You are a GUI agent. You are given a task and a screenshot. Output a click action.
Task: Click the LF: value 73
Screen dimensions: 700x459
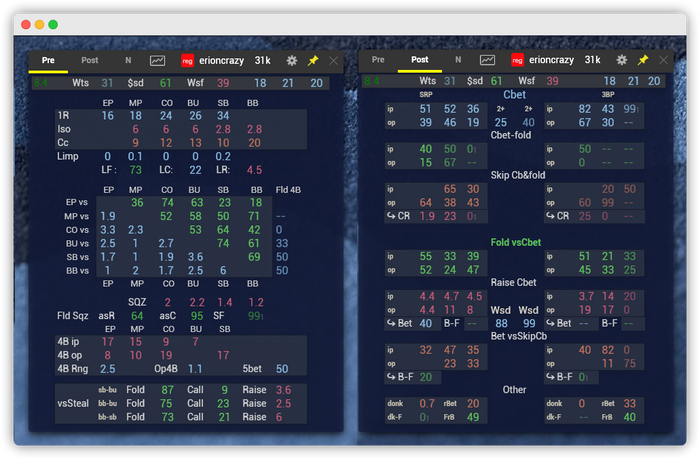click(x=135, y=170)
